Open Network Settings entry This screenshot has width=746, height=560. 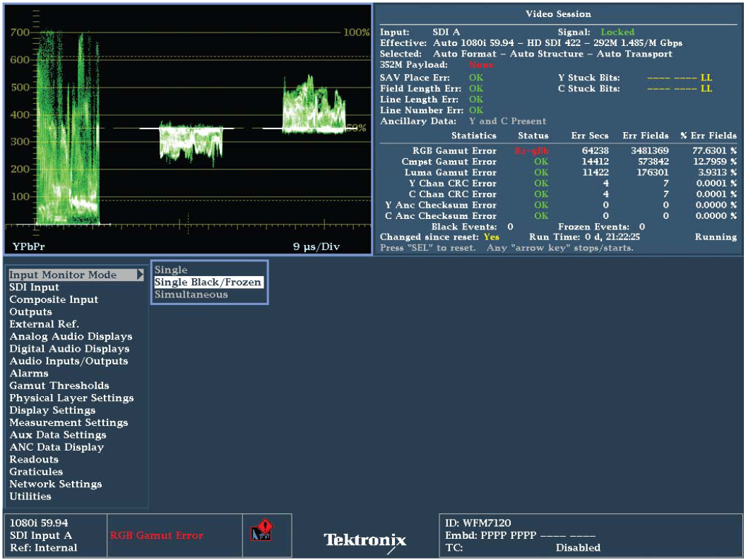pos(56,484)
